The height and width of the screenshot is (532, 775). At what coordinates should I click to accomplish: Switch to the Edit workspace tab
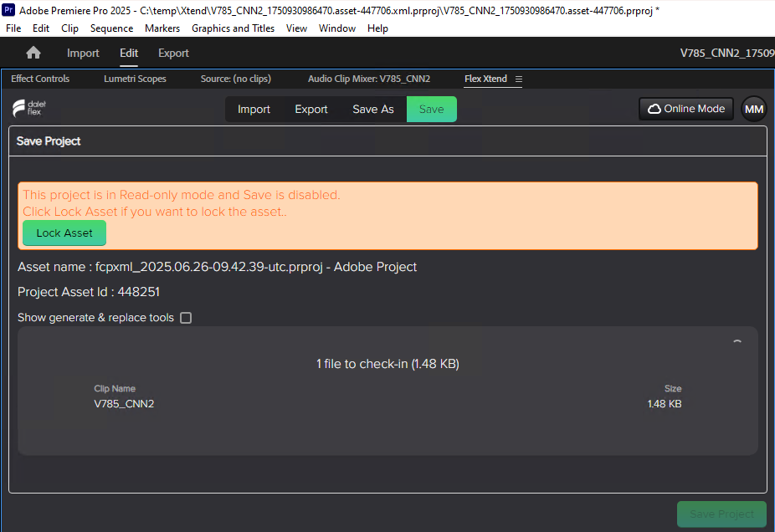[x=129, y=53]
